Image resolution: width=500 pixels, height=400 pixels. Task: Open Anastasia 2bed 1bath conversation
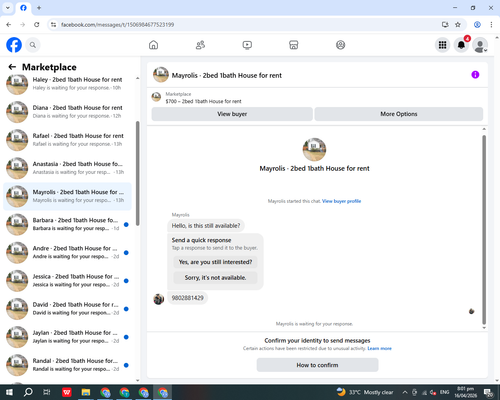[x=68, y=168]
